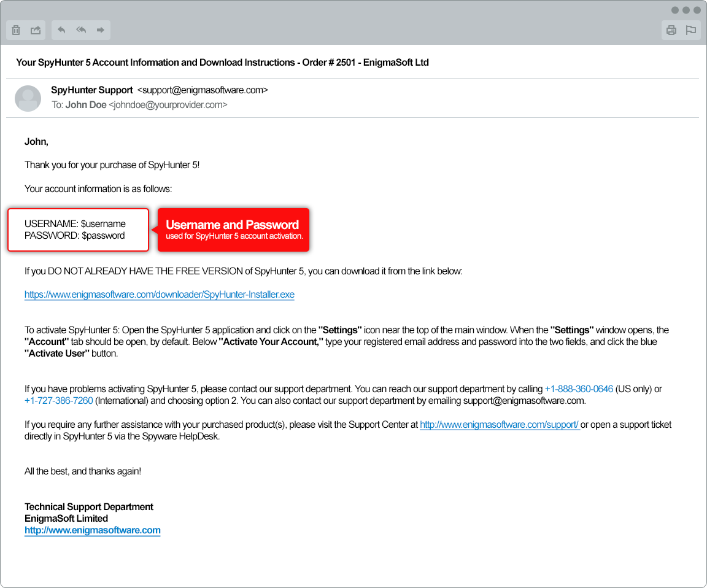Flag this email with the flag icon
707x588 pixels.
(x=691, y=30)
